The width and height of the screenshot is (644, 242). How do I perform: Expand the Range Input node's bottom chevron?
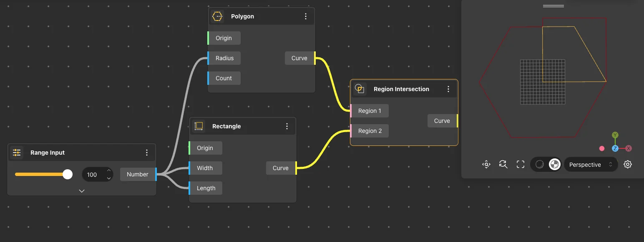82,190
